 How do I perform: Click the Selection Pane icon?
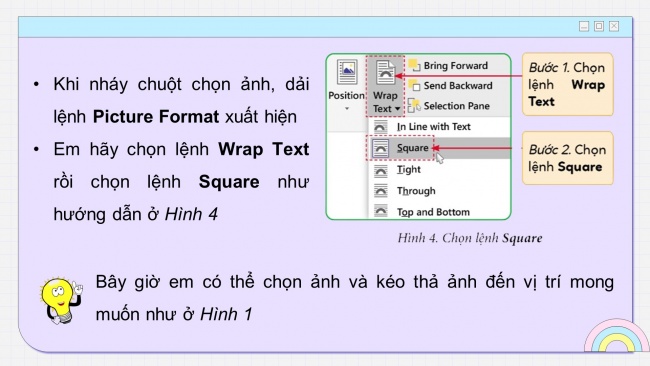click(x=414, y=105)
